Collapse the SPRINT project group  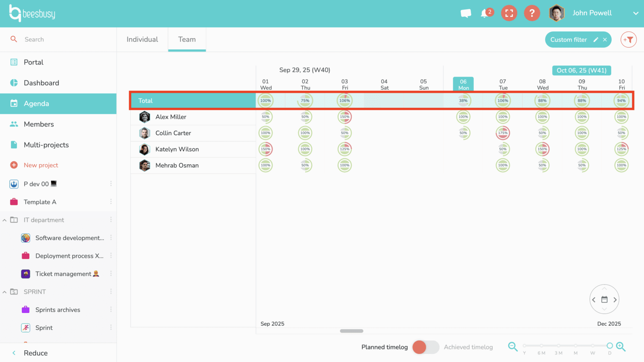(4, 292)
